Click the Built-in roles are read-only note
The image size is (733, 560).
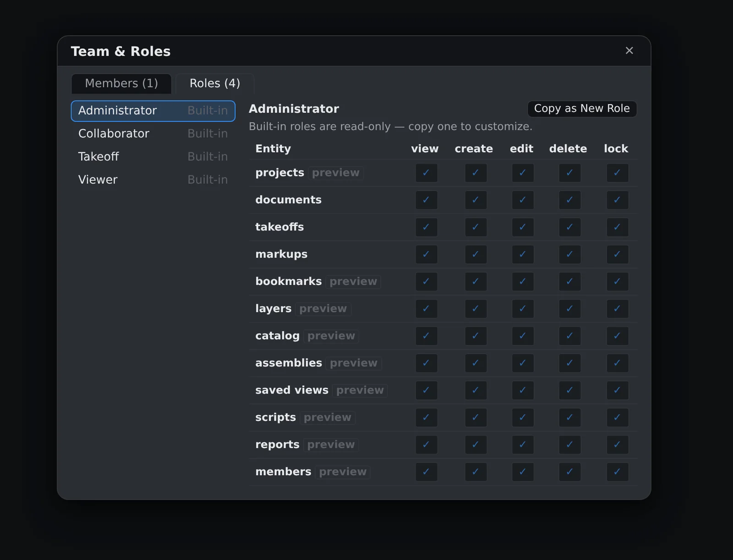tap(390, 126)
